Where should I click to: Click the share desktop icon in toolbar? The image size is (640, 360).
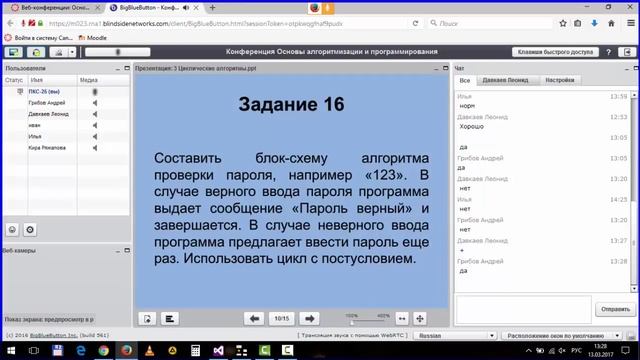pyautogui.click(x=13, y=52)
